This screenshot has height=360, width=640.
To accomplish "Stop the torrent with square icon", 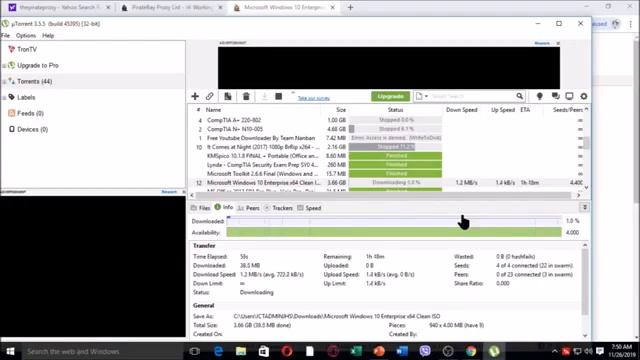I will (278, 96).
